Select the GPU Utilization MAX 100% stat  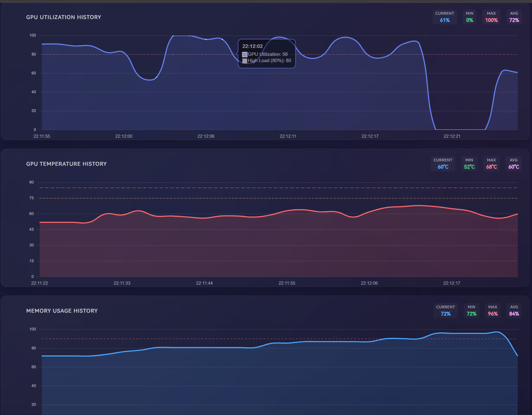[x=491, y=17]
